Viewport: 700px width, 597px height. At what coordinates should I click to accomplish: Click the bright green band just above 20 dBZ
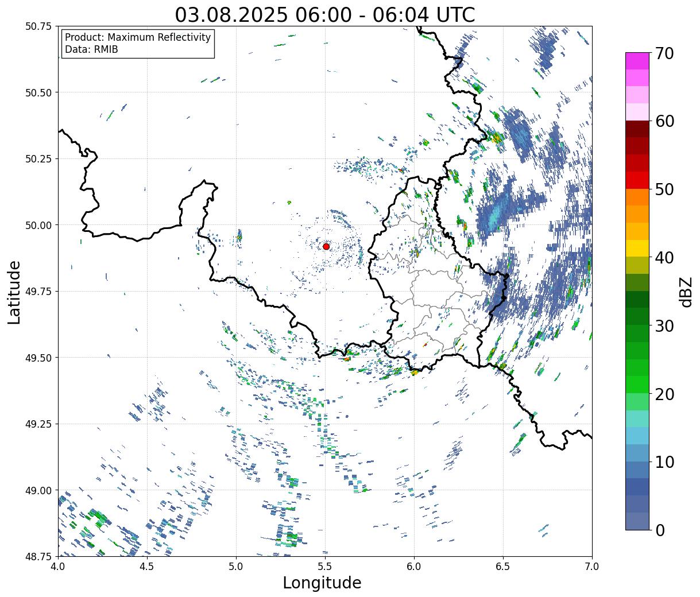[637, 385]
